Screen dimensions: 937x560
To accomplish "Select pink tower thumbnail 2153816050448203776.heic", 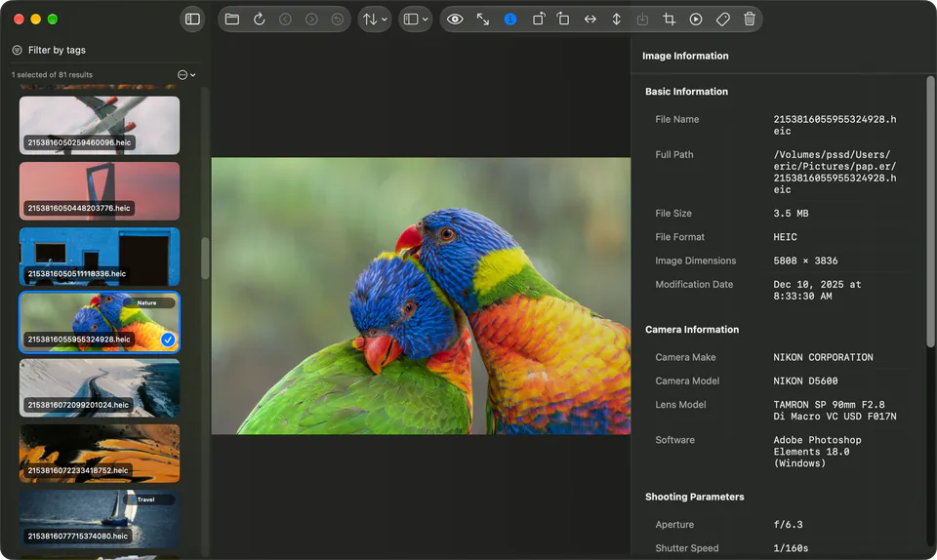I will (100, 191).
